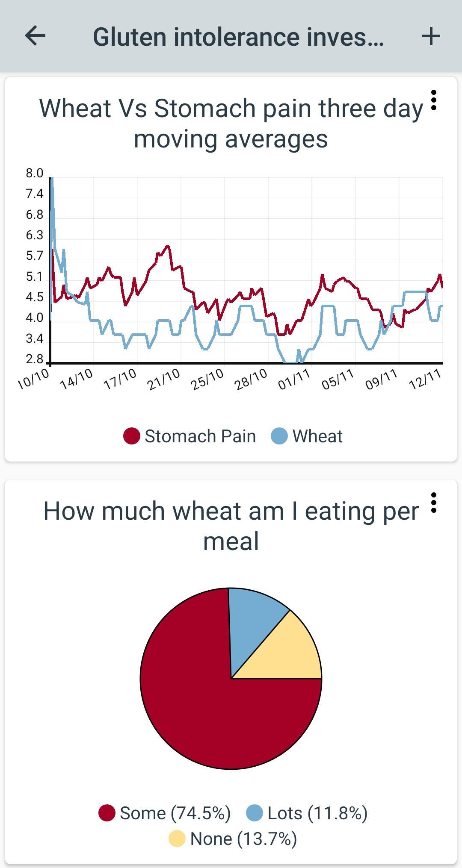
Task: Open the overflow menu on the wheat per meal card
Action: 434,503
